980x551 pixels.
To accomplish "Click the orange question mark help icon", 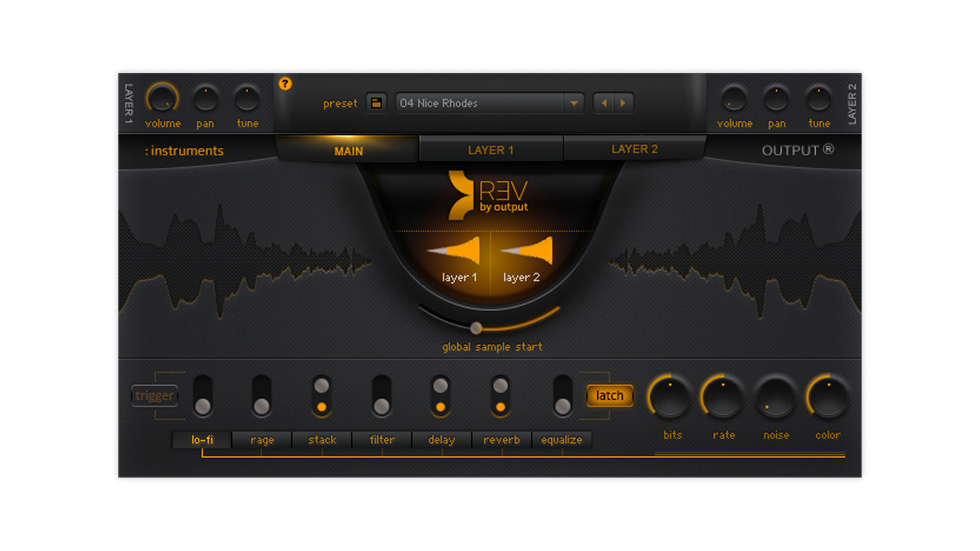I will pyautogui.click(x=285, y=84).
